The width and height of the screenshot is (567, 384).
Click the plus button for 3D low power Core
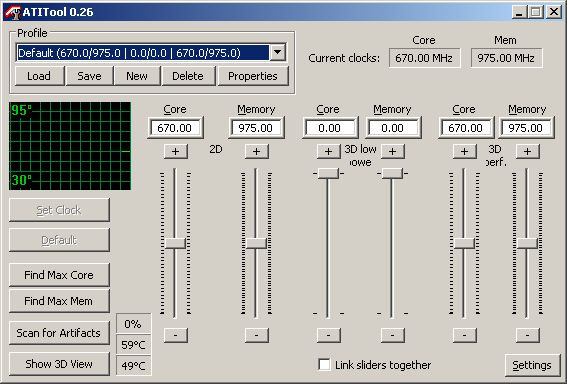(328, 151)
